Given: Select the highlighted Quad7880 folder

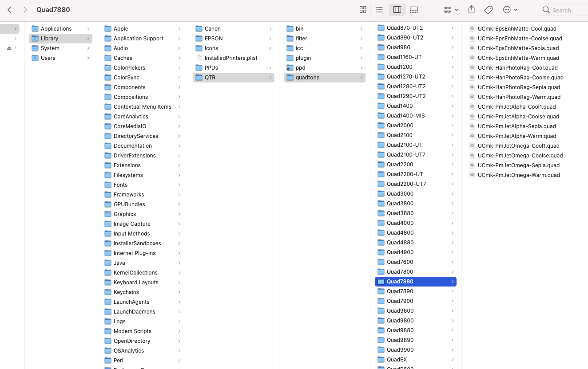Looking at the screenshot, I should tap(416, 282).
